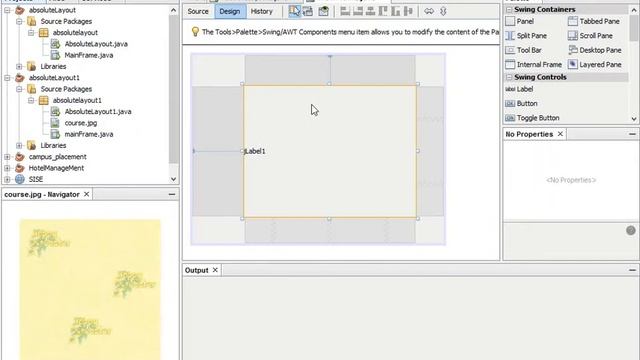Click the lightbulb hint icon
The image size is (640, 360).
point(195,32)
